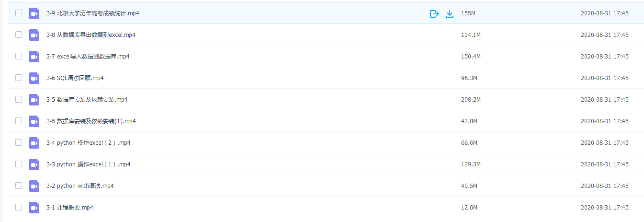
Task: Check the box for 3-9 北京大学历年高考成绩统计.mp4
Action: (19, 13)
